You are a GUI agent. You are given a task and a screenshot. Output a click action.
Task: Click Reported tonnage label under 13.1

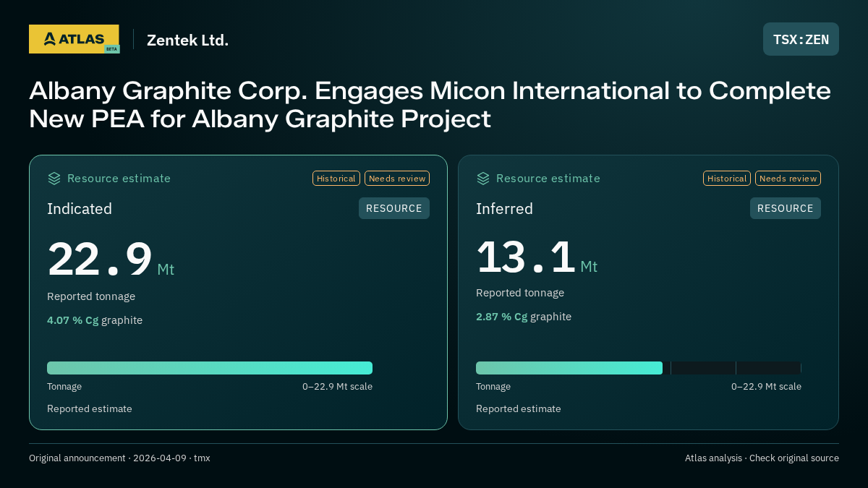coord(520,293)
